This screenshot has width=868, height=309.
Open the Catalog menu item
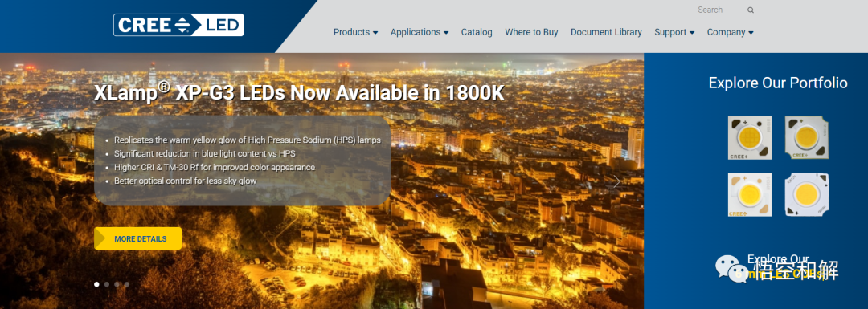tap(477, 32)
